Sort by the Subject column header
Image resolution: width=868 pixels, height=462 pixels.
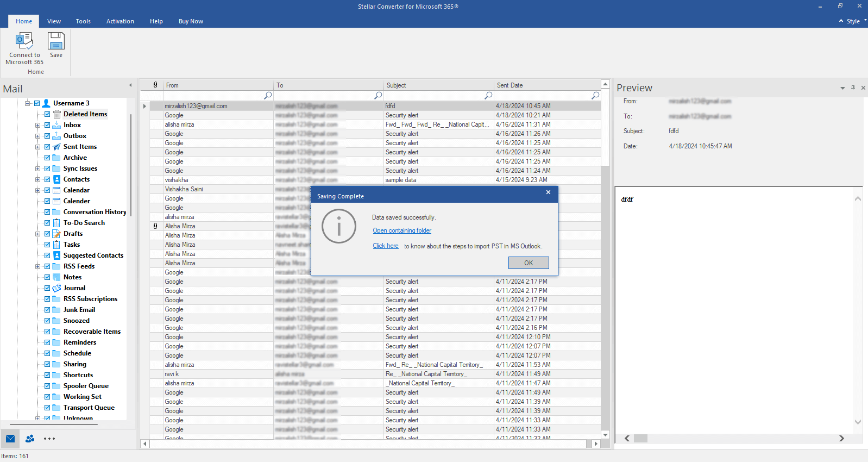pyautogui.click(x=438, y=85)
